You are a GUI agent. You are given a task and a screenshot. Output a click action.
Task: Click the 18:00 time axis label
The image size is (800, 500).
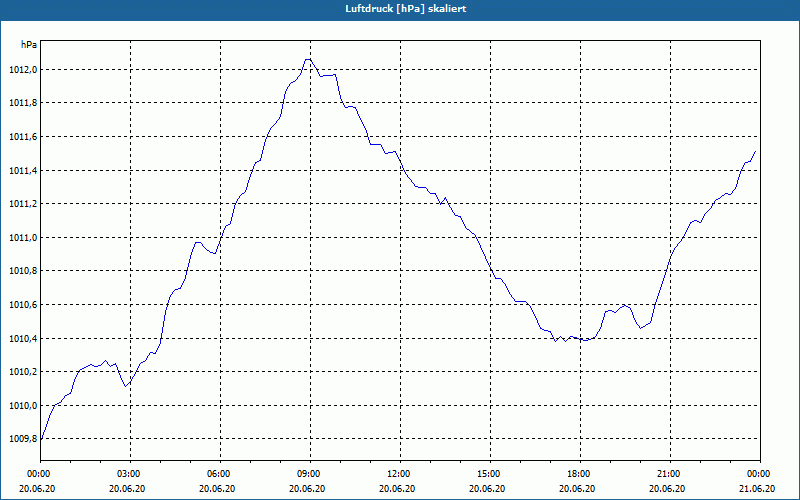(x=580, y=474)
